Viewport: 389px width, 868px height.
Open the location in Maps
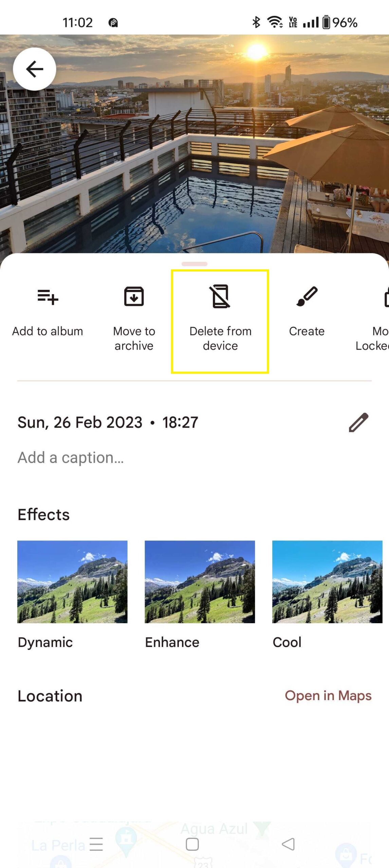click(328, 696)
